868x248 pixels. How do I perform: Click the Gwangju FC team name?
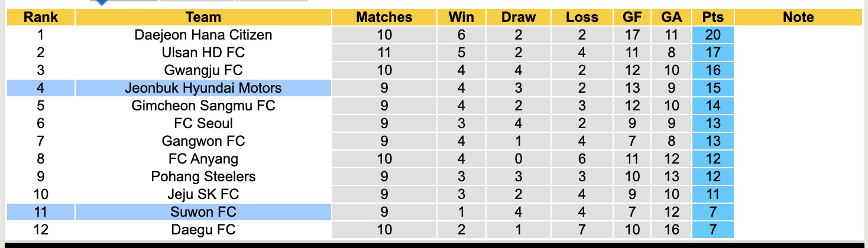click(x=203, y=70)
